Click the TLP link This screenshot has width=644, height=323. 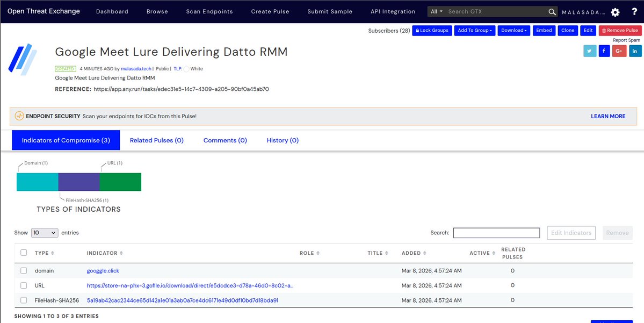tap(177, 69)
